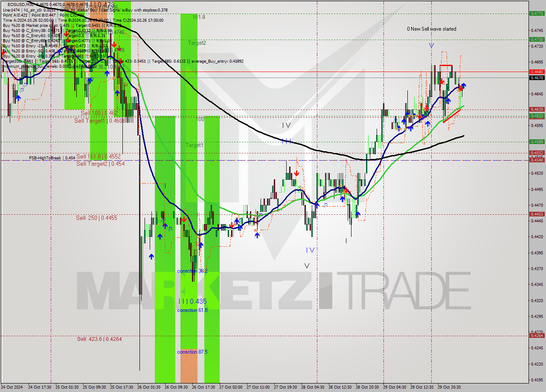546x392 pixels.
Task: Click the "27 Oct 19:30" time axis label
Action: pos(285,387)
